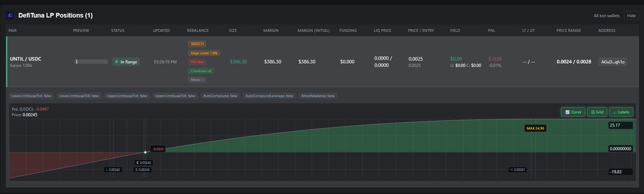Click the $-0.05 PnL value
This screenshot has height=194, width=644.
click(495, 59)
